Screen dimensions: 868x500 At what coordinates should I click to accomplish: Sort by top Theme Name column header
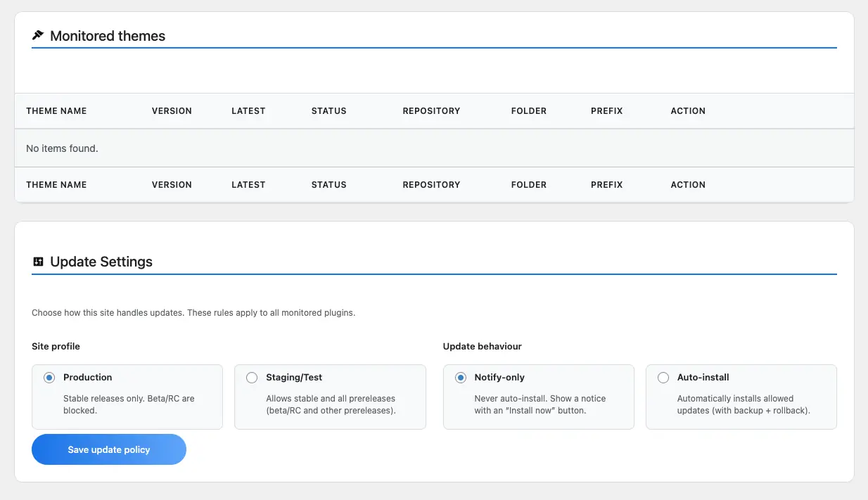tap(56, 111)
